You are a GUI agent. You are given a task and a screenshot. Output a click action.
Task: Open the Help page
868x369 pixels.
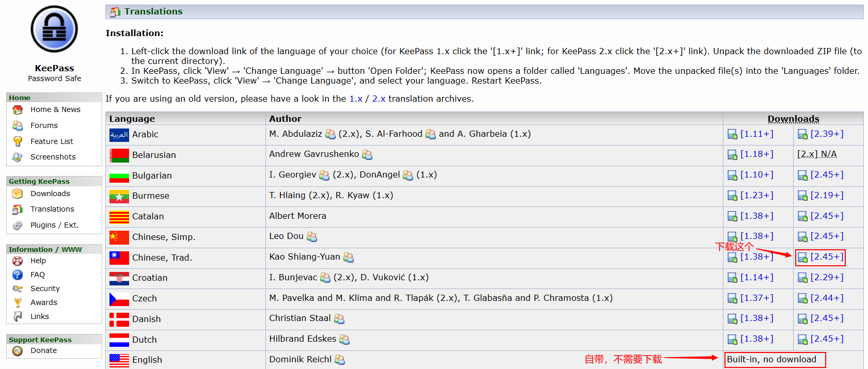[38, 261]
